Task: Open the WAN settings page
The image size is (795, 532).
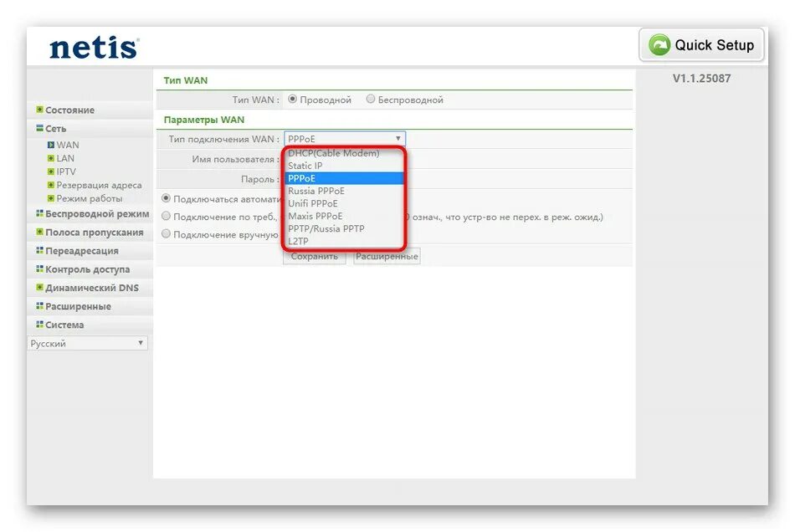Action: tap(68, 145)
